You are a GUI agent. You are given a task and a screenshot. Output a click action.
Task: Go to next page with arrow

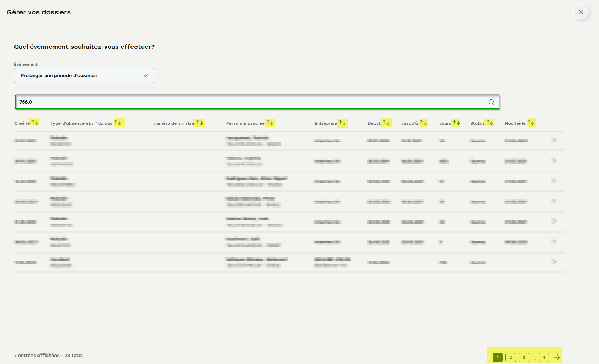557,357
